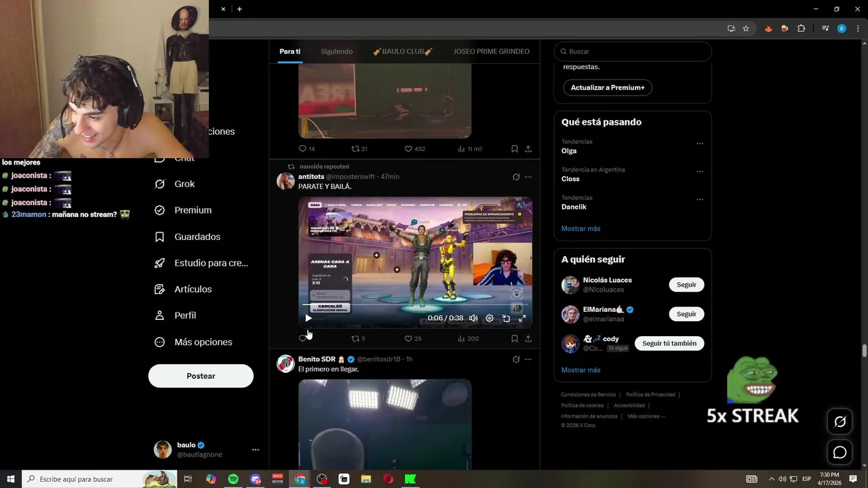Bookmark this page with the star

(746, 28)
